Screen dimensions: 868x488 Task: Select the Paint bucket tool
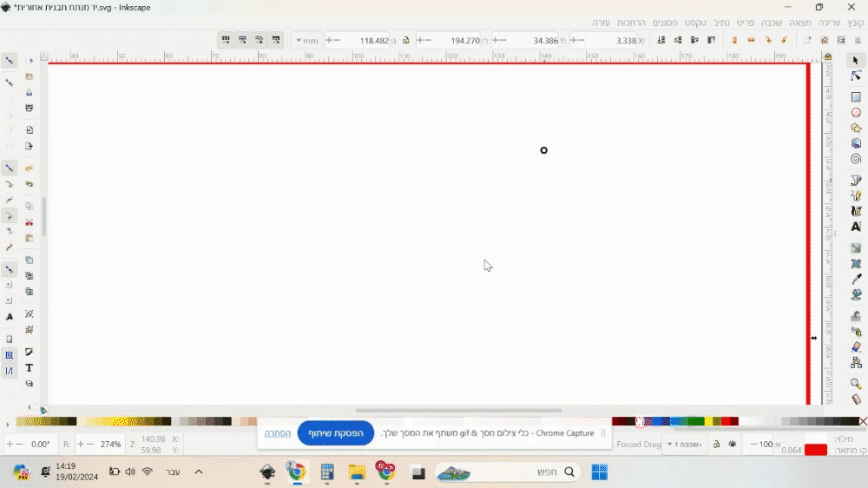tap(856, 294)
